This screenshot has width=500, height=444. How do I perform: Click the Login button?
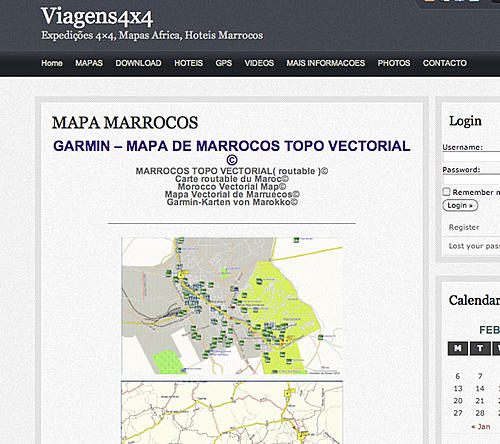[460, 205]
